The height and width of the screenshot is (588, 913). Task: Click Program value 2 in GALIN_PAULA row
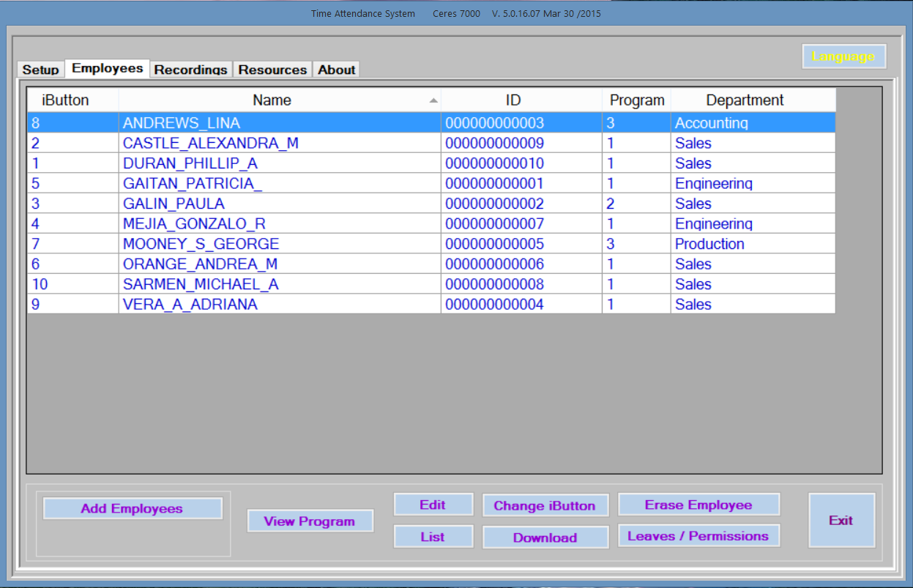pyautogui.click(x=636, y=203)
